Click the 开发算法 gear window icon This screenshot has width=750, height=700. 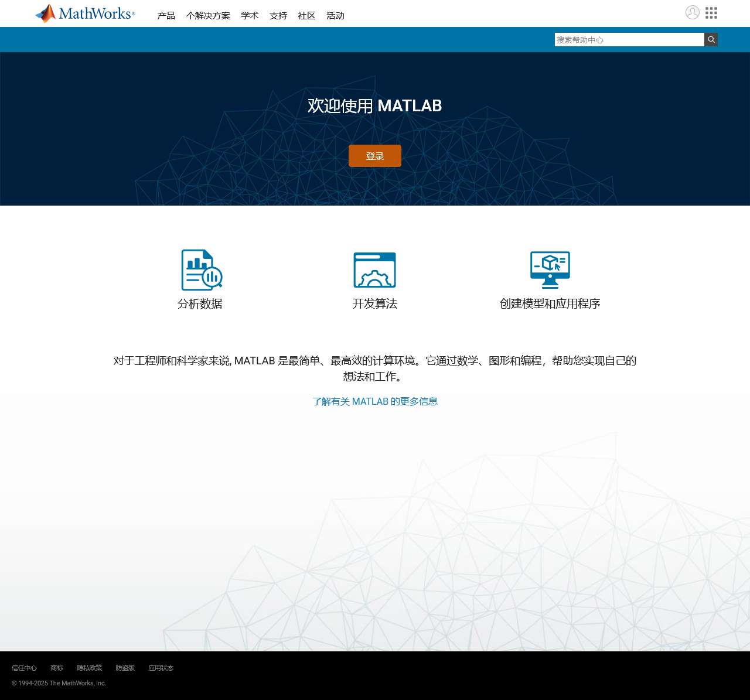click(x=375, y=270)
